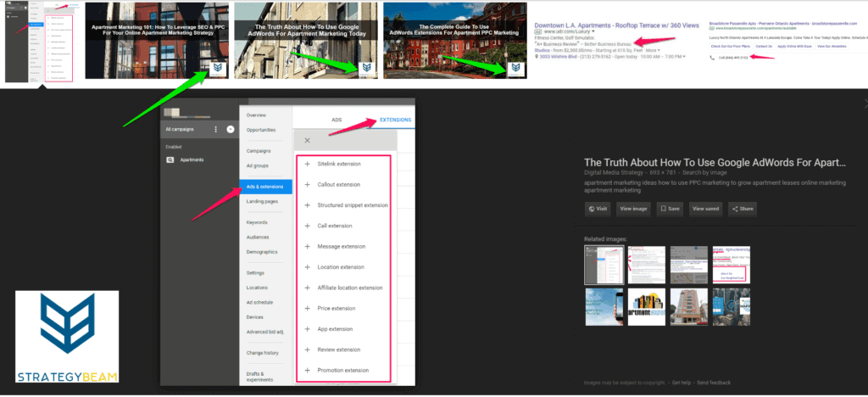Open the related image of a document with pink arrows
The width and height of the screenshot is (868, 397).
(647, 265)
